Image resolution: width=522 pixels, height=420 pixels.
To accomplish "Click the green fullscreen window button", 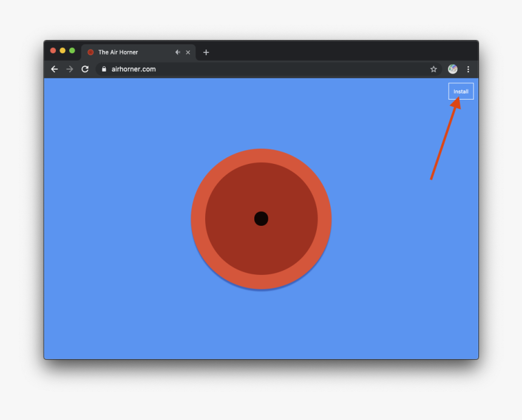I will click(72, 50).
